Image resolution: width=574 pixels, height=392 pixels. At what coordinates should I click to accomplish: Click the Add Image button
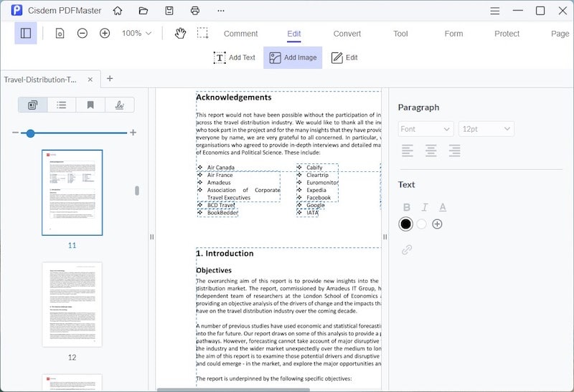pos(293,57)
